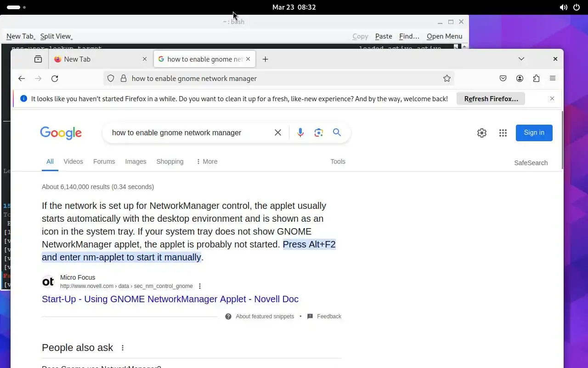Click the Feedback link under the snippet
Viewport: 588px width, 368px height.
pos(329,316)
